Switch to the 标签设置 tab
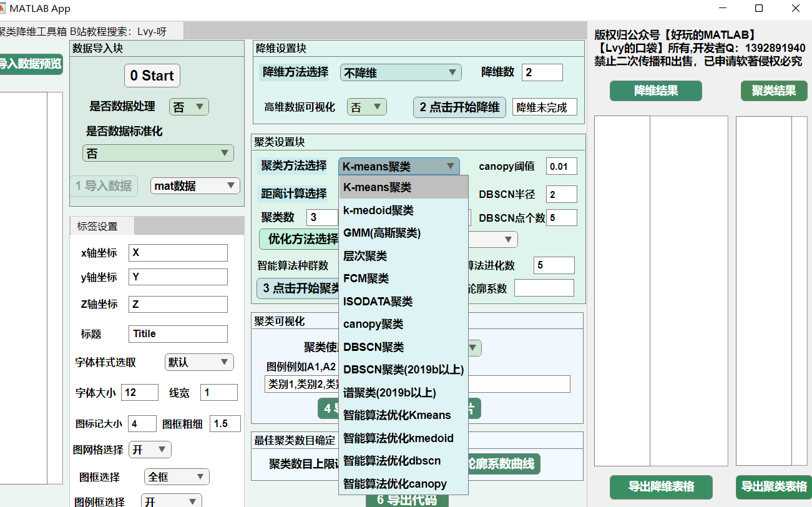The width and height of the screenshot is (812, 507). 97,226
